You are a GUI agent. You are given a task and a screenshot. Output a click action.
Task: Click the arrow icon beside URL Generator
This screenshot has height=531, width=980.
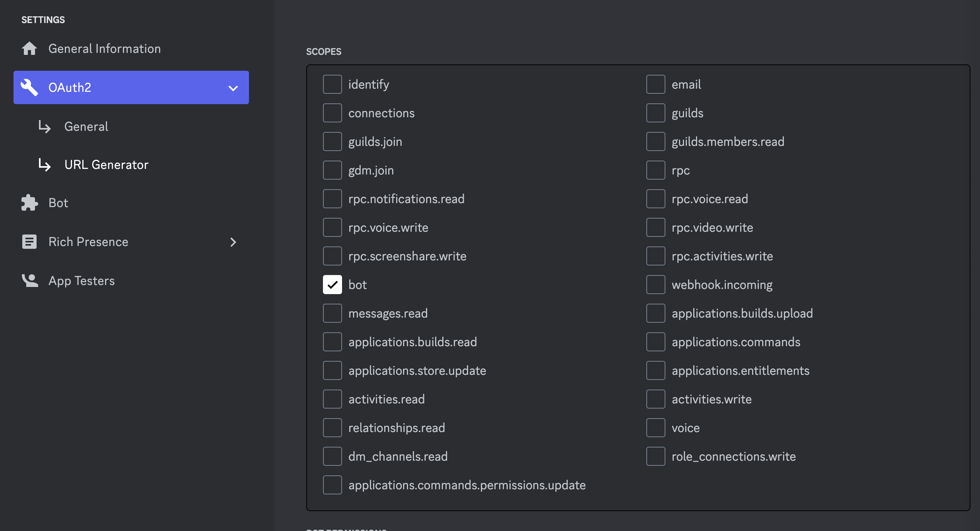click(x=45, y=165)
